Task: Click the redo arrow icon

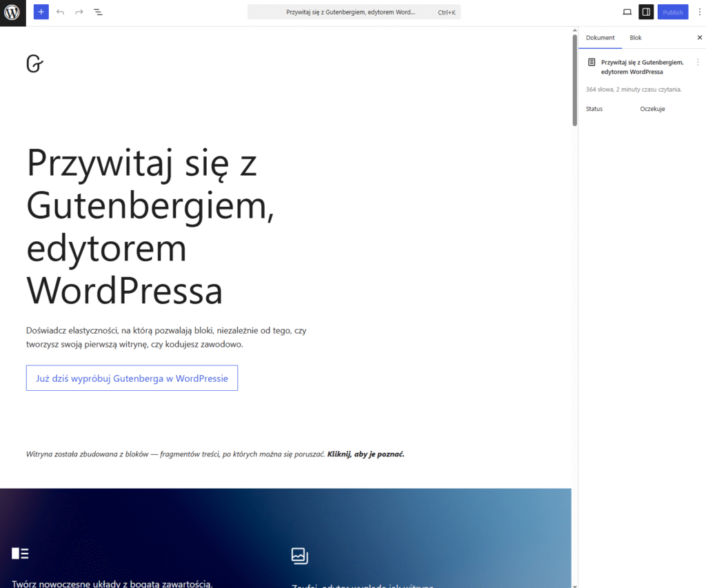Action: coord(79,12)
